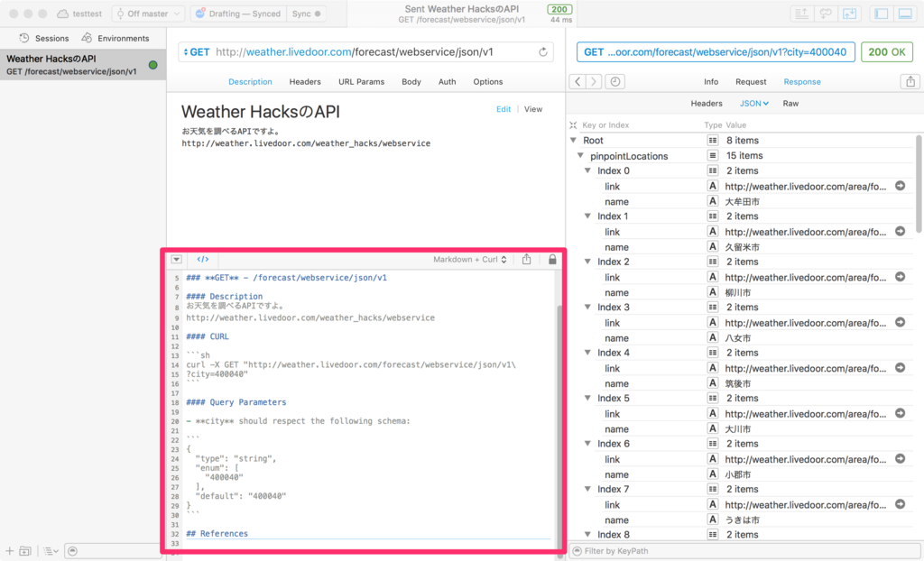Click the share icon in response panel
924x561 pixels.
(910, 82)
